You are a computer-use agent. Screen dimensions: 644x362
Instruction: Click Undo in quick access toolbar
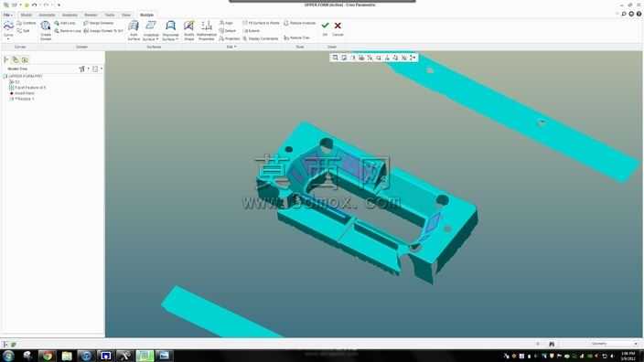click(35, 5)
